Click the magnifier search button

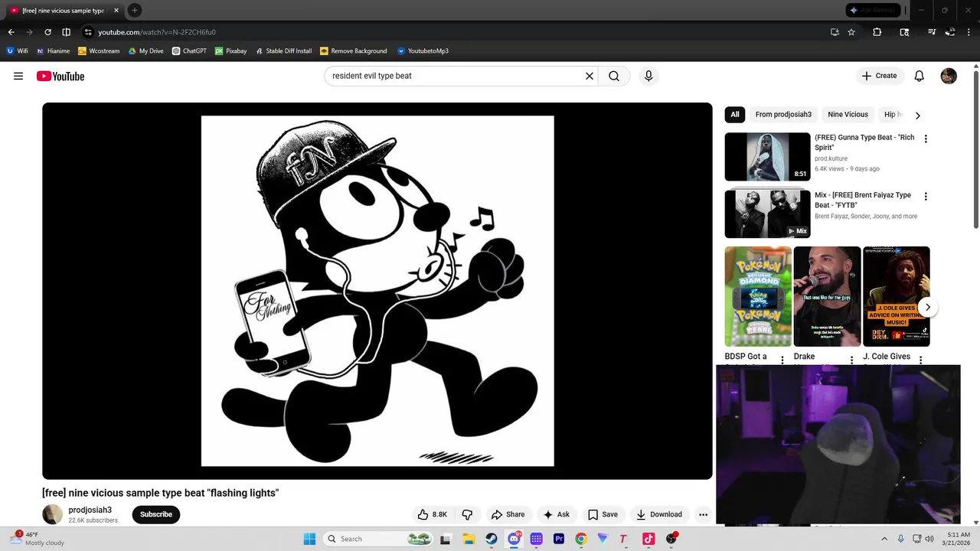[614, 76]
